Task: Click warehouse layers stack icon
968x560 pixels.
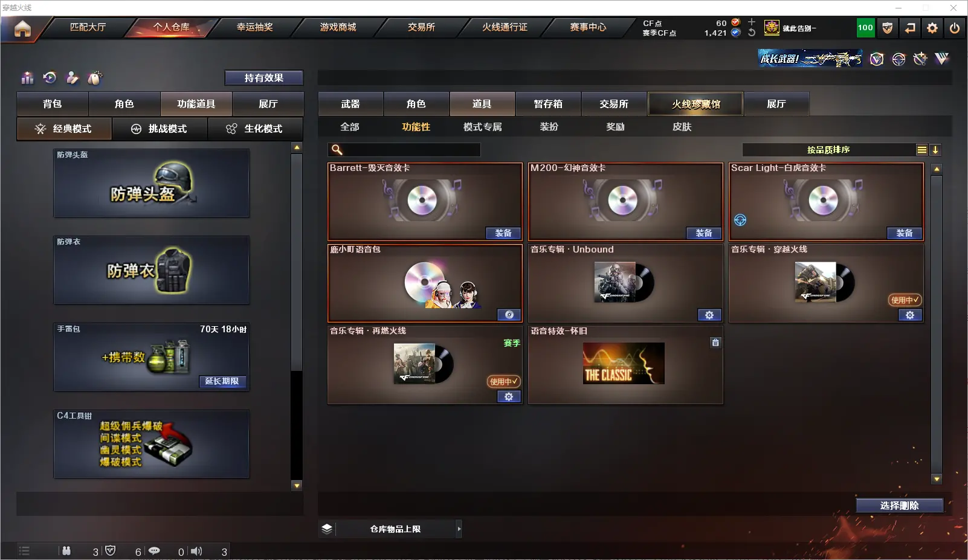Action: click(x=327, y=529)
